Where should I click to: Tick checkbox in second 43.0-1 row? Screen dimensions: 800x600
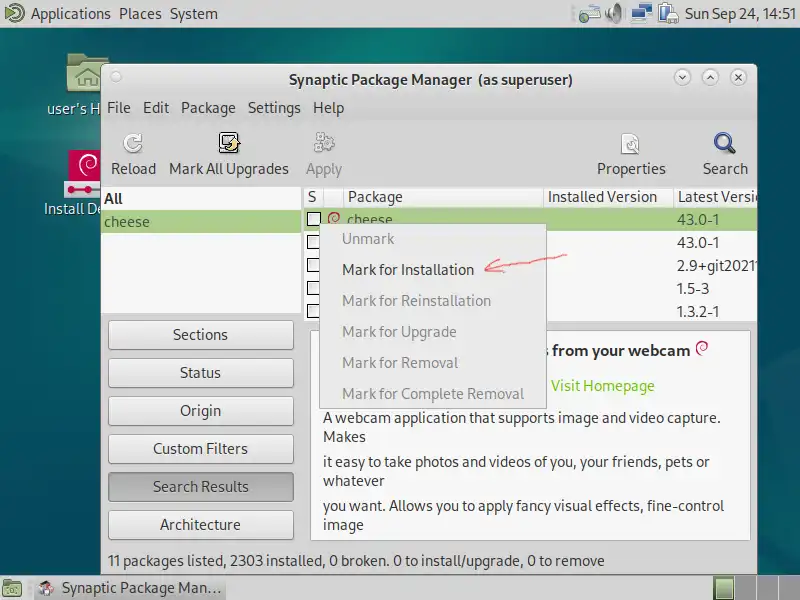tap(314, 242)
